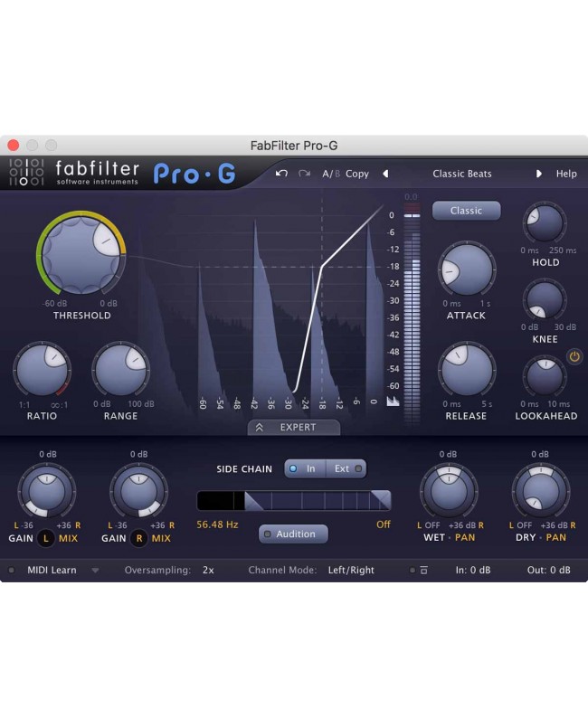The width and height of the screenshot is (588, 718).
Task: Select the L channel circle button
Action: point(46,539)
